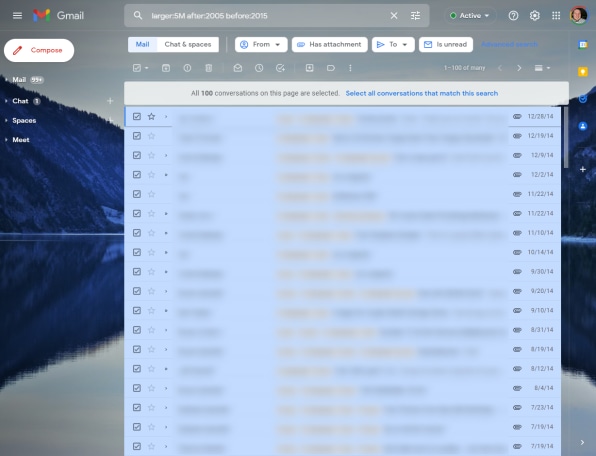
Task: Click the Add to Tasks icon
Action: click(280, 68)
